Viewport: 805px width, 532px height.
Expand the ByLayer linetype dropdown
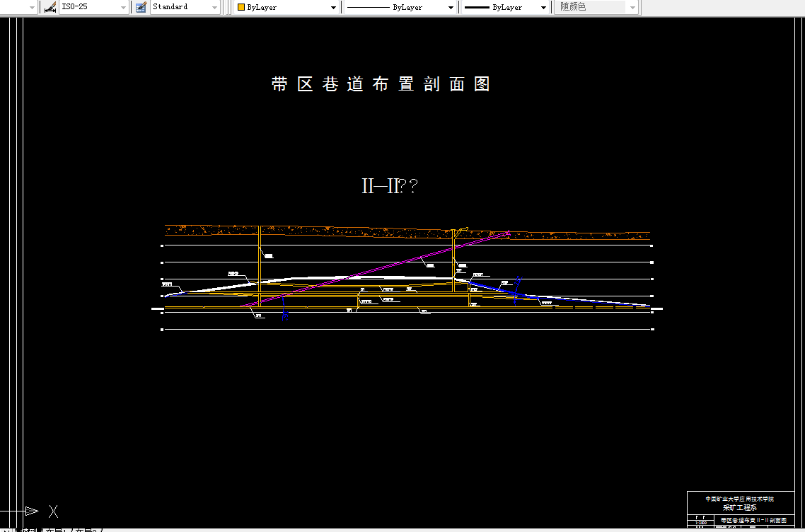click(x=451, y=7)
